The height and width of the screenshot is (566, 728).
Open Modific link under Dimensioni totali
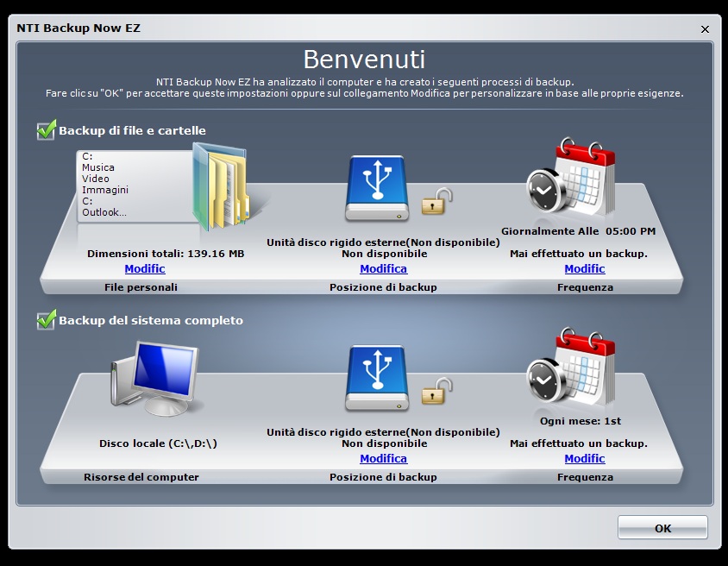(x=145, y=269)
